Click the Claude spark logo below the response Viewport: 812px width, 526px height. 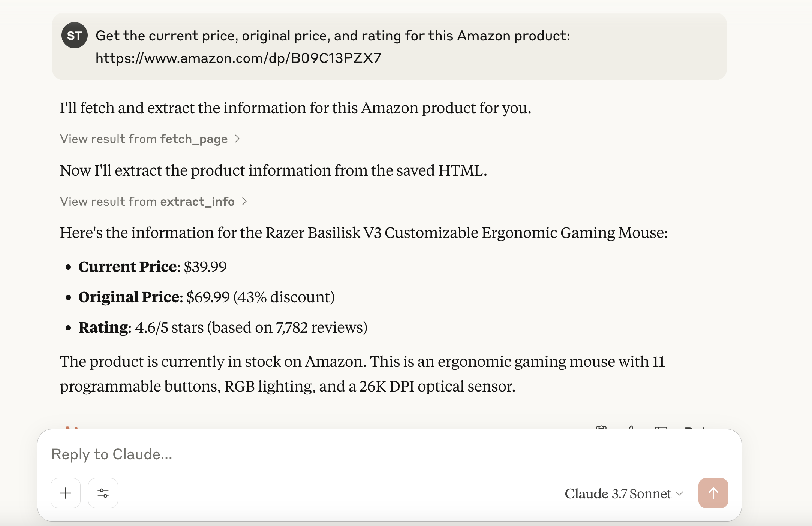(71, 428)
